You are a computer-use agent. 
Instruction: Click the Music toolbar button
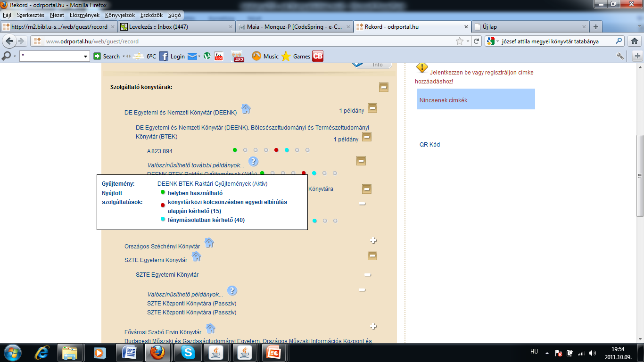(265, 56)
